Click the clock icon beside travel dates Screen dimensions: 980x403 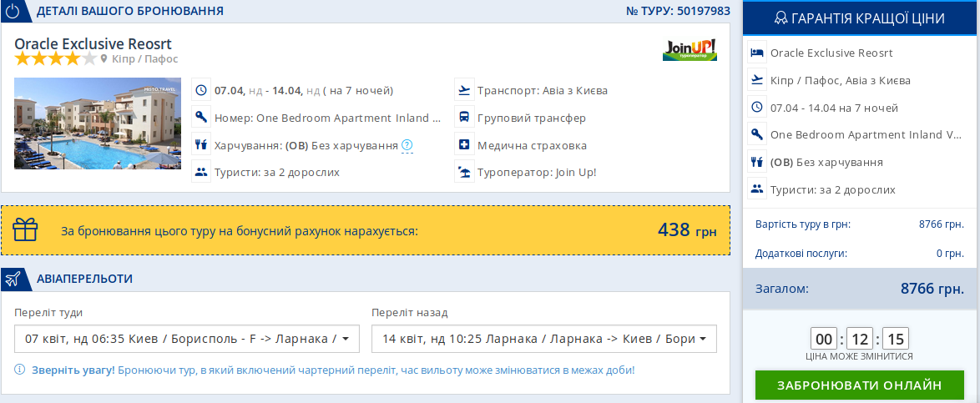pos(200,90)
